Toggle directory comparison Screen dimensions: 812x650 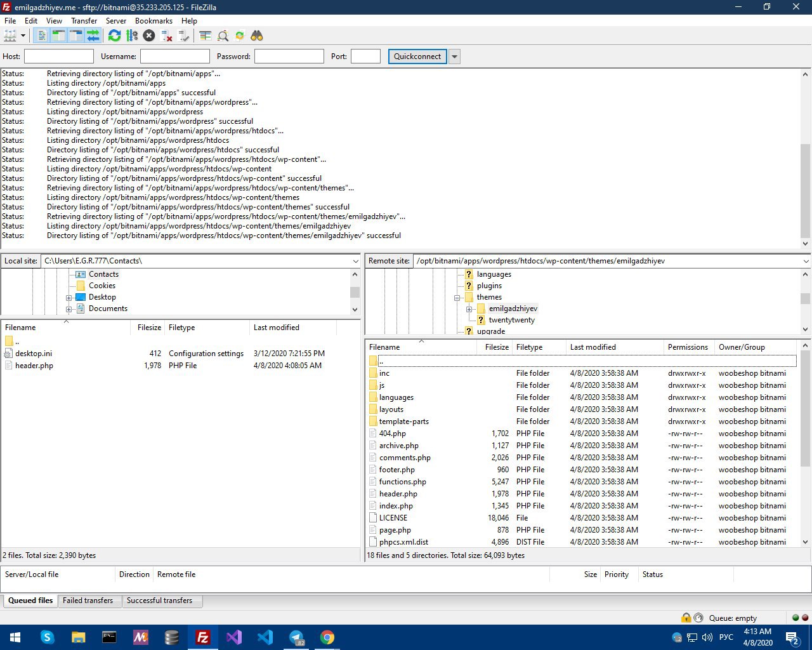click(x=223, y=36)
